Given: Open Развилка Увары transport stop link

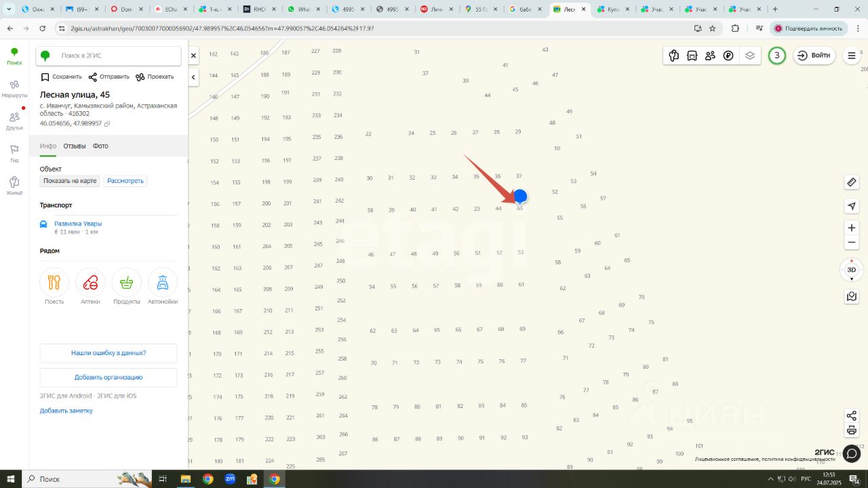Looking at the screenshot, I should click(x=78, y=224).
